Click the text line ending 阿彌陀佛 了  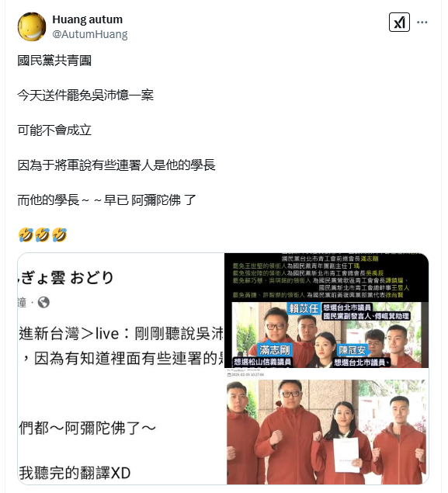[x=107, y=200]
